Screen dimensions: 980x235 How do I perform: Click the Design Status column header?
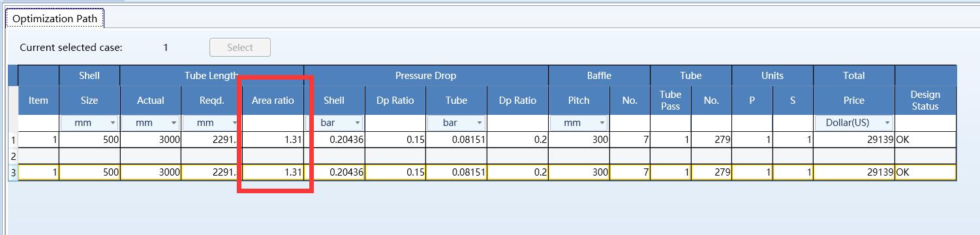coord(925,100)
